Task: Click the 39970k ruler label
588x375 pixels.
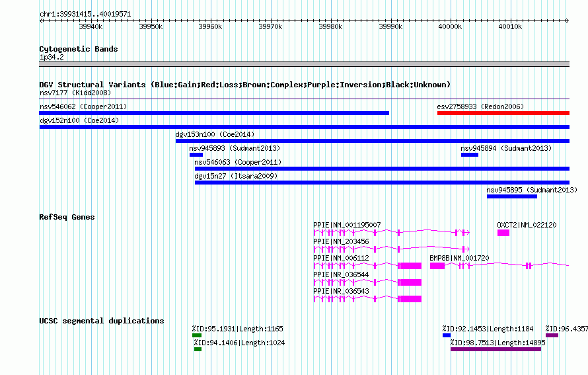Action: 270,26
